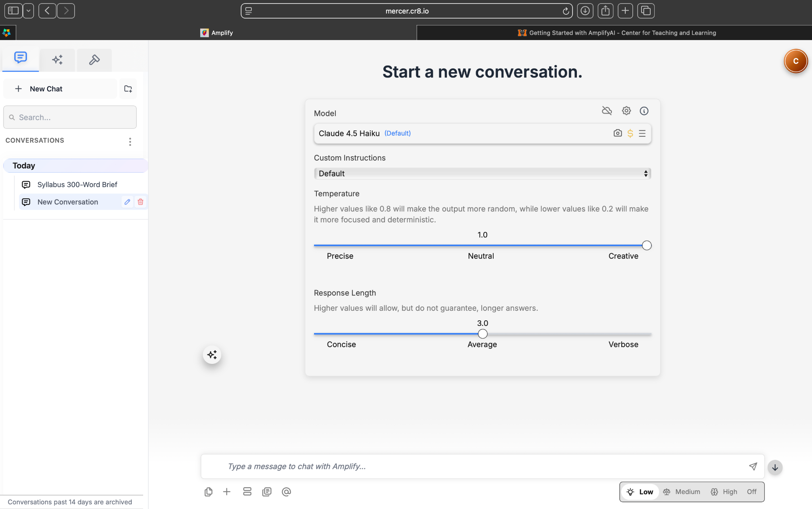Delete New Conversation with the trash icon
Image resolution: width=812 pixels, height=509 pixels.
(x=140, y=202)
